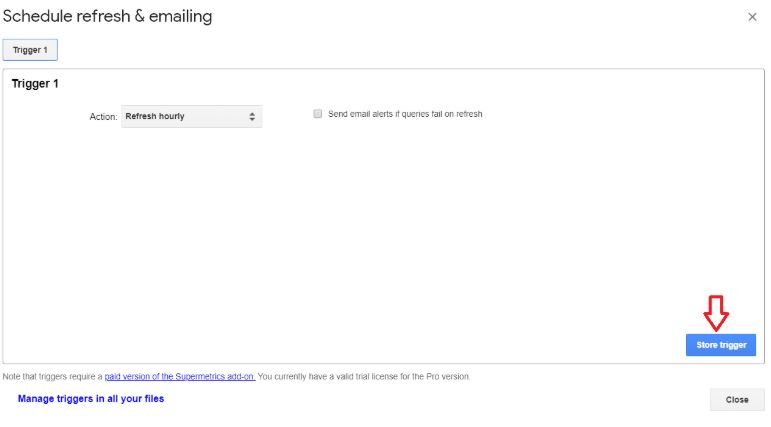The image size is (771, 427).
Task: Click the trial license note text
Action: click(364, 376)
